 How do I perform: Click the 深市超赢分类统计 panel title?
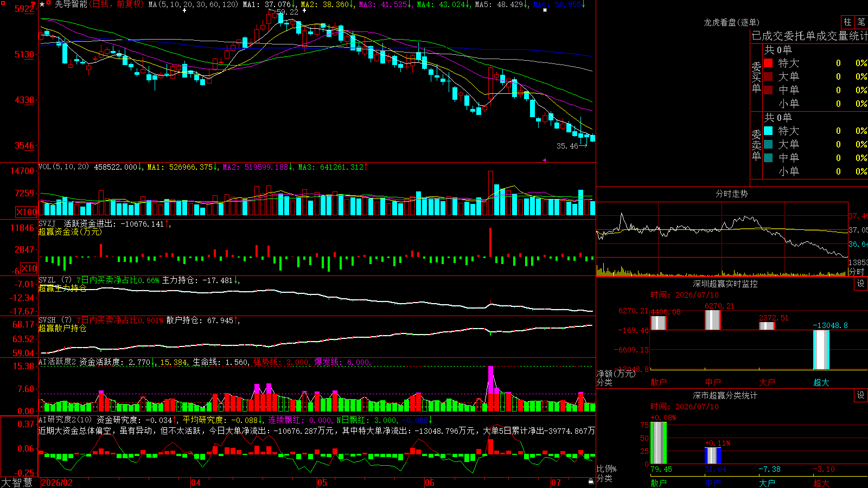(x=725, y=395)
